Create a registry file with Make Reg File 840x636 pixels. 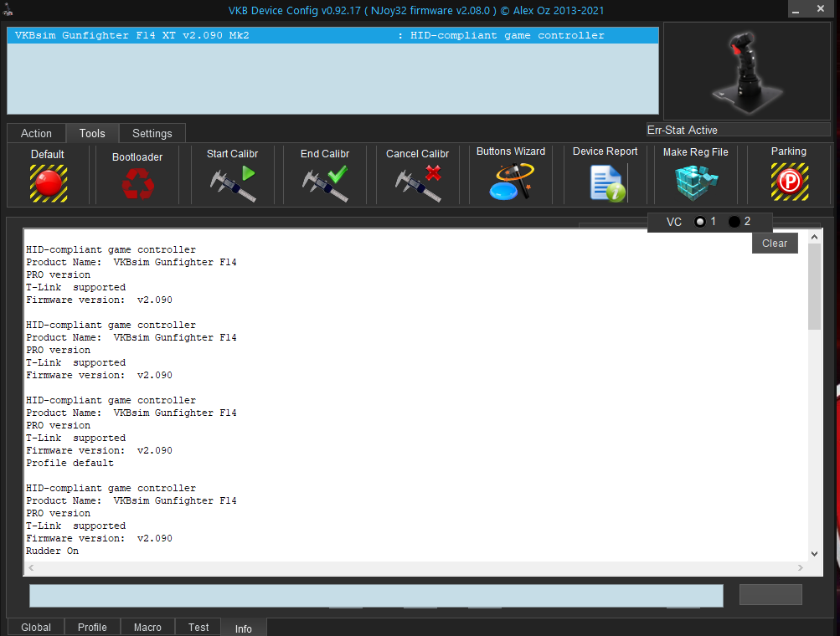coord(696,182)
